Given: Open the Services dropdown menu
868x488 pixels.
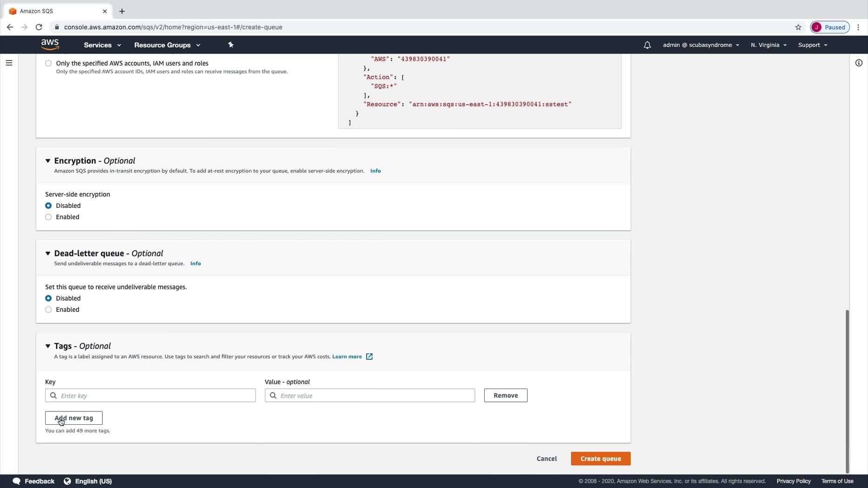Looking at the screenshot, I should click(x=102, y=45).
